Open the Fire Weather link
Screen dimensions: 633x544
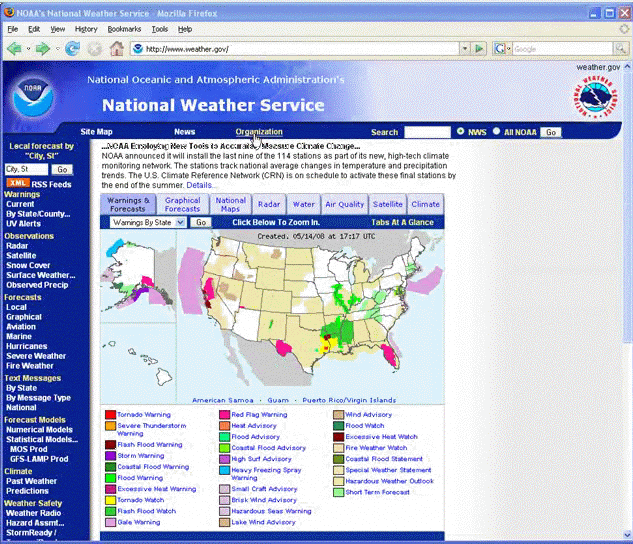[x=30, y=366]
